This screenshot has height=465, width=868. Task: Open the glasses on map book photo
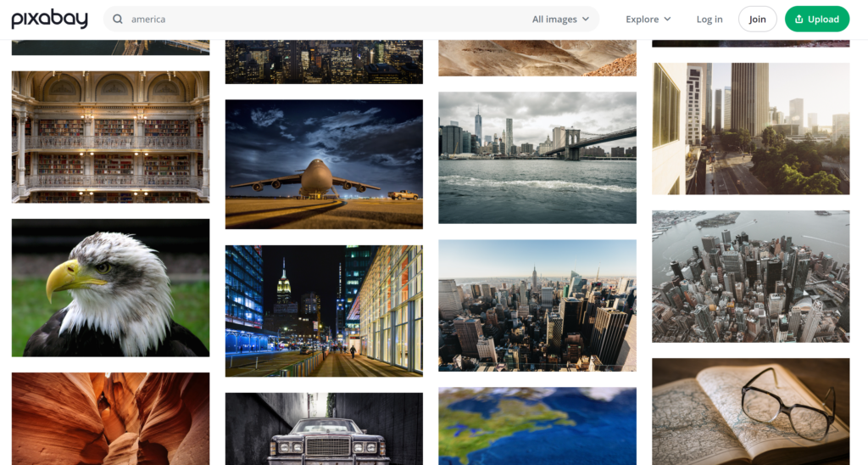point(751,412)
